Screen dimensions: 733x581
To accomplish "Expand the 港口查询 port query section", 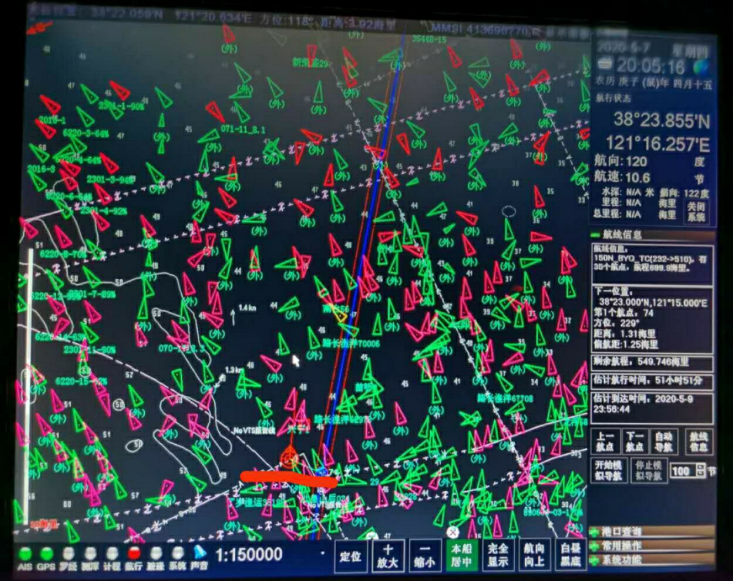I will pos(653,531).
